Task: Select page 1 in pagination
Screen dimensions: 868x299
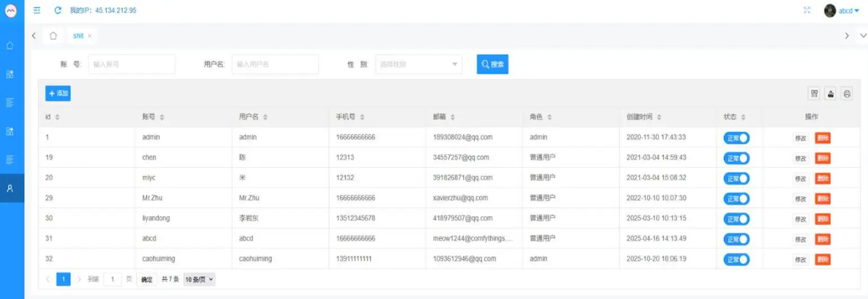Action: 64,279
